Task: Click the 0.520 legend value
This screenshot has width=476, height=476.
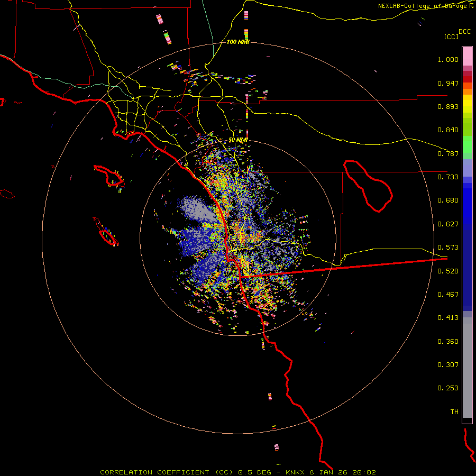Action: coord(448,271)
